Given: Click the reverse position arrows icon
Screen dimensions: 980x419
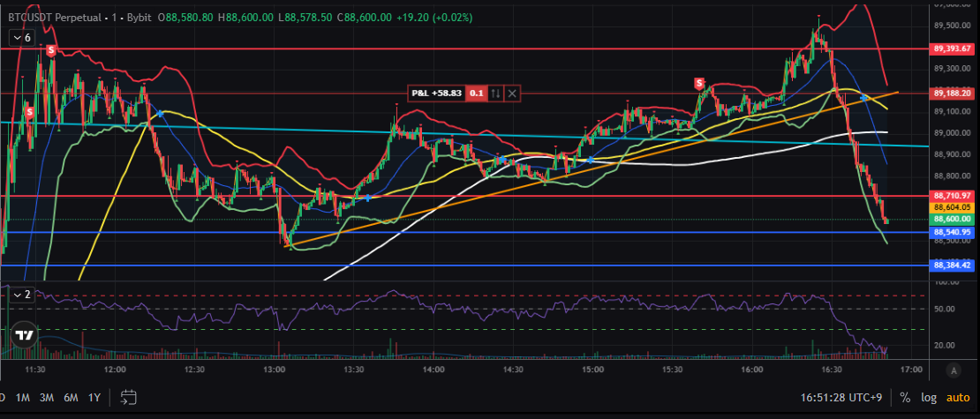Looking at the screenshot, I should [x=496, y=93].
